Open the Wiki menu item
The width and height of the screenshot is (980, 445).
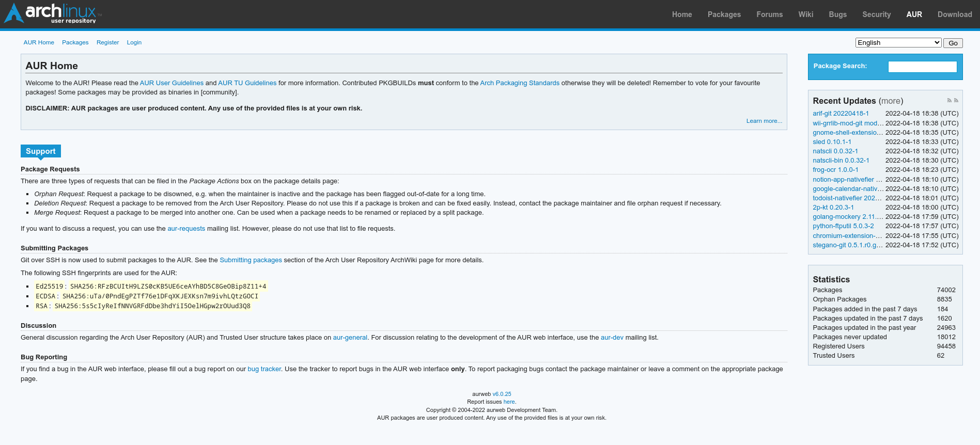coord(805,14)
